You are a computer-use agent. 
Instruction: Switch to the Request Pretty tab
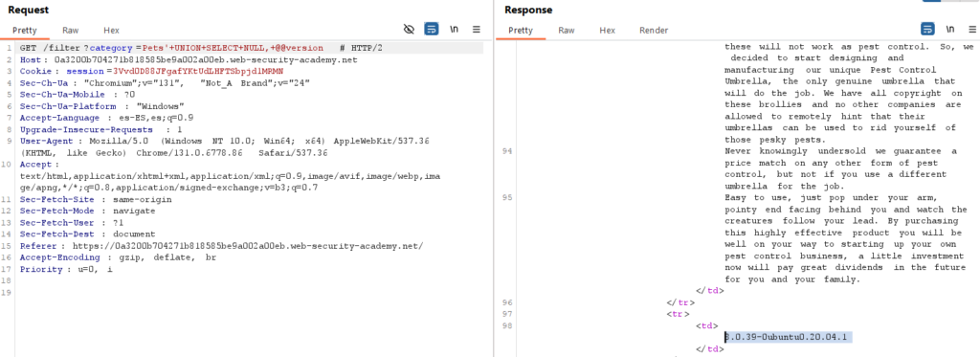pyautogui.click(x=24, y=30)
